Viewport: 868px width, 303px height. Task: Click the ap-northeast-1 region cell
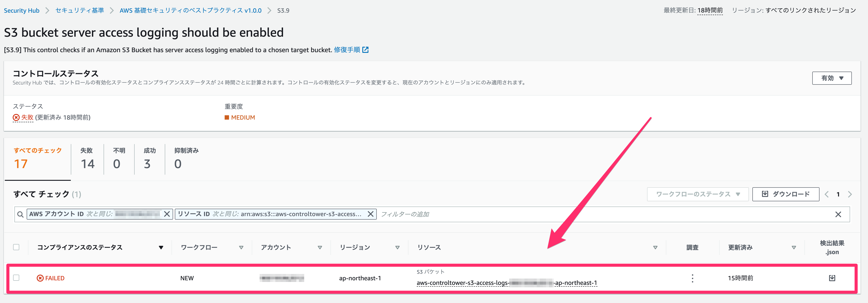(360, 278)
